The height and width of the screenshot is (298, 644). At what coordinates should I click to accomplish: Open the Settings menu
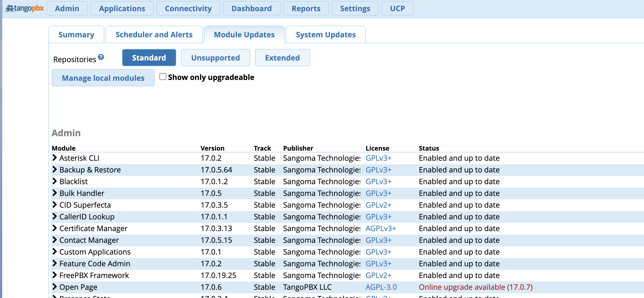[355, 9]
